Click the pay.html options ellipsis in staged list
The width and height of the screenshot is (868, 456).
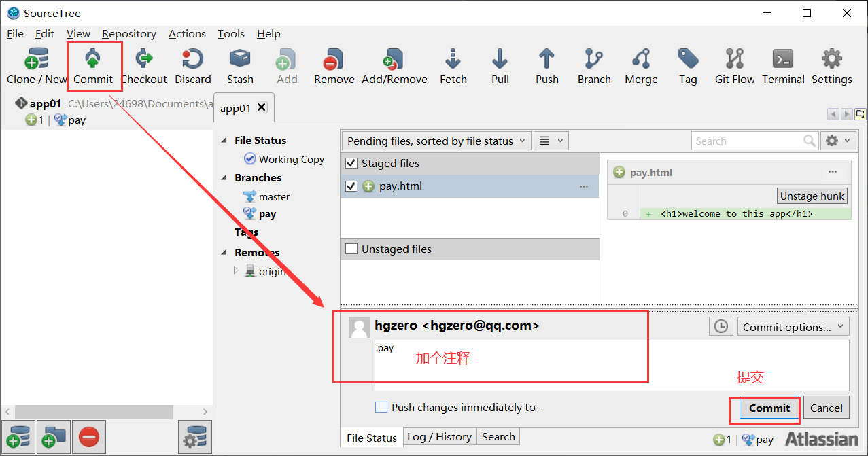tap(584, 186)
